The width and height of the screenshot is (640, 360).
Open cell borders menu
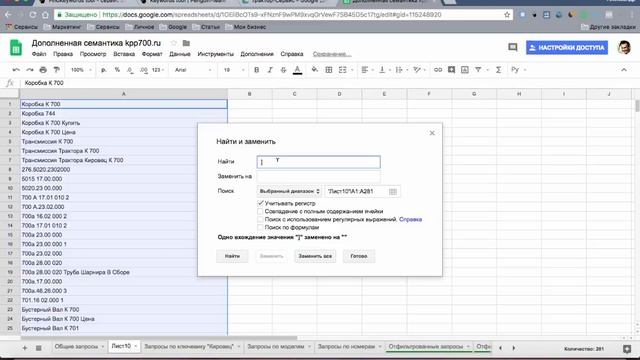[x=329, y=70]
